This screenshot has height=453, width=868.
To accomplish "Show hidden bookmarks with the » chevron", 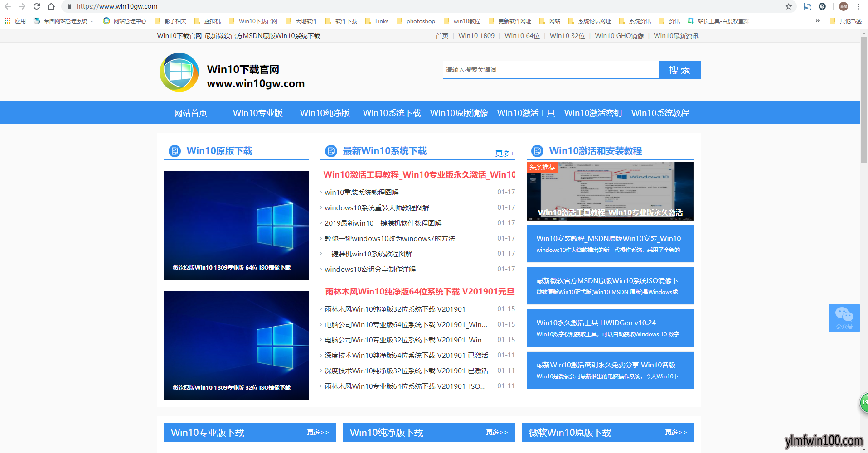I will 818,21.
